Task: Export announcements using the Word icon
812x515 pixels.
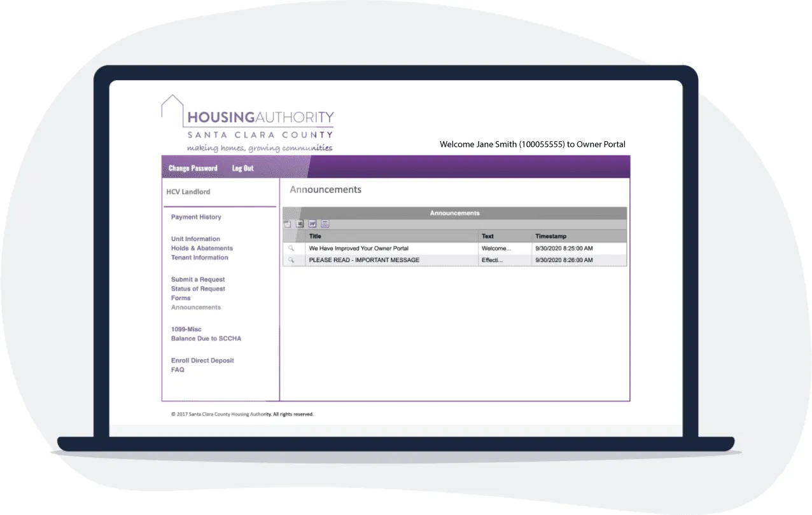Action: tap(312, 224)
